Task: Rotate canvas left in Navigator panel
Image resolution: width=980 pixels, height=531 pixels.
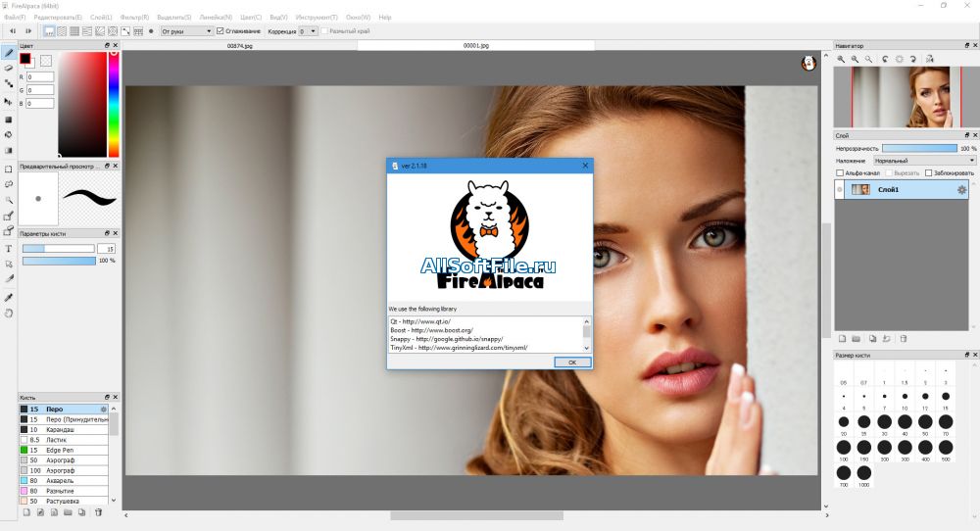Action: tap(885, 59)
